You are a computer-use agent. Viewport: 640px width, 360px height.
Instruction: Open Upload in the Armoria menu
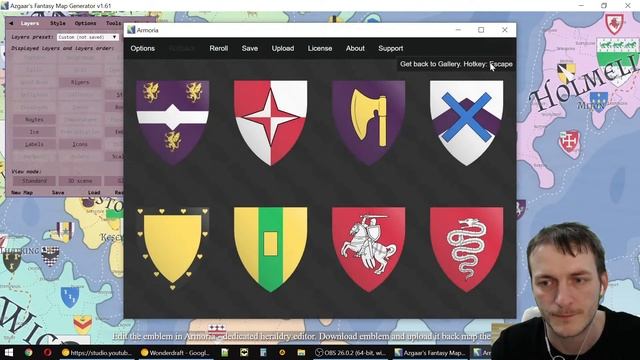click(283, 48)
